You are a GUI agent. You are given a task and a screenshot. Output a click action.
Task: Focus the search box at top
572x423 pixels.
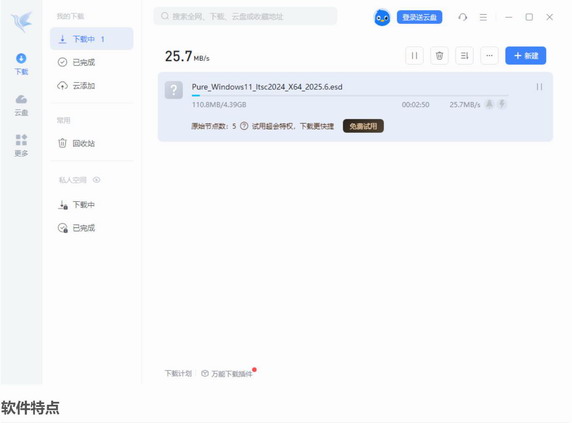245,16
